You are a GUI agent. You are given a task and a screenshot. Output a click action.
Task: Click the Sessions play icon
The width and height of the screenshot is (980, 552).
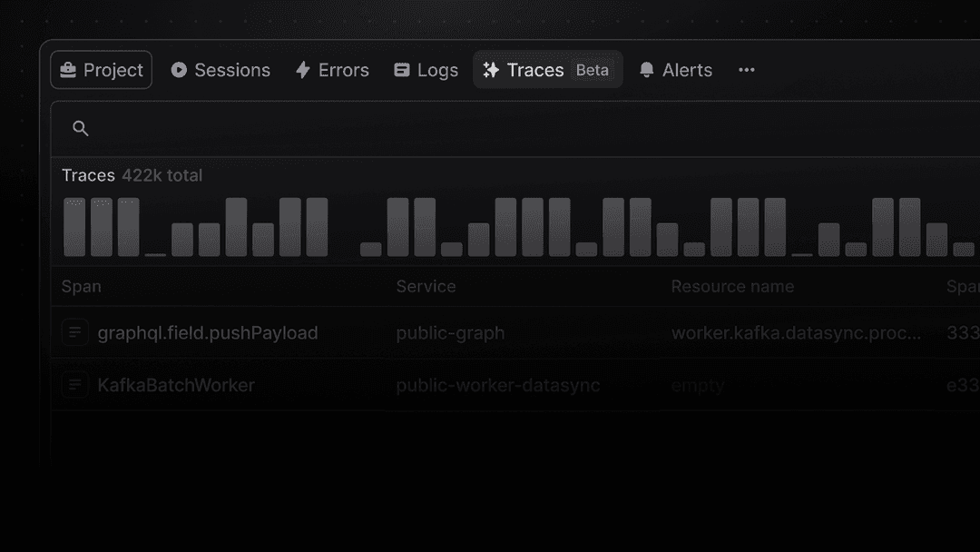180,69
